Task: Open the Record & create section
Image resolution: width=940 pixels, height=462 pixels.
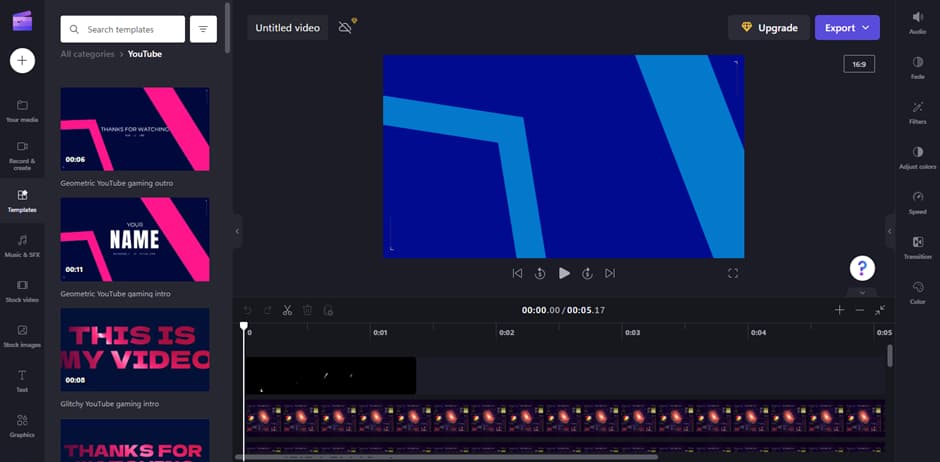Action: (x=22, y=156)
